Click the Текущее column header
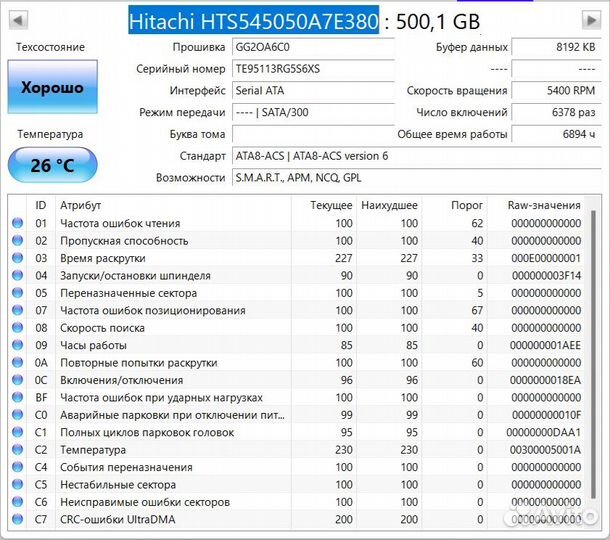Viewport: 610px width, 540px height. coord(331,205)
